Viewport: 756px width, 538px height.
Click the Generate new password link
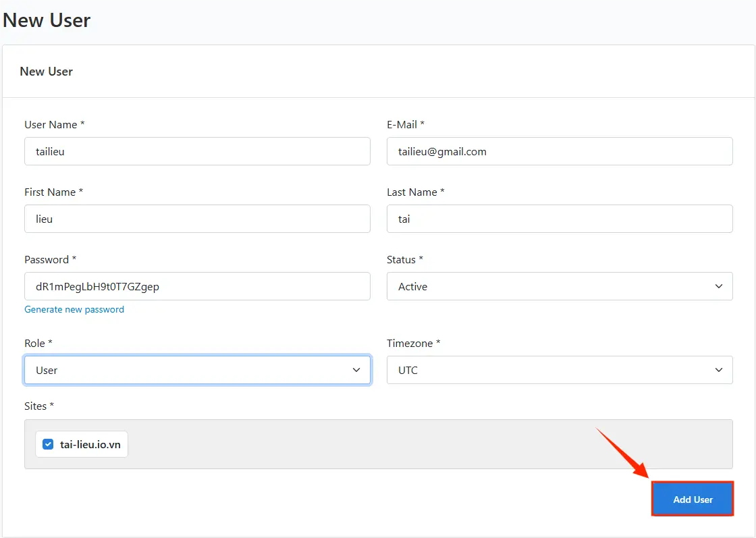74,309
